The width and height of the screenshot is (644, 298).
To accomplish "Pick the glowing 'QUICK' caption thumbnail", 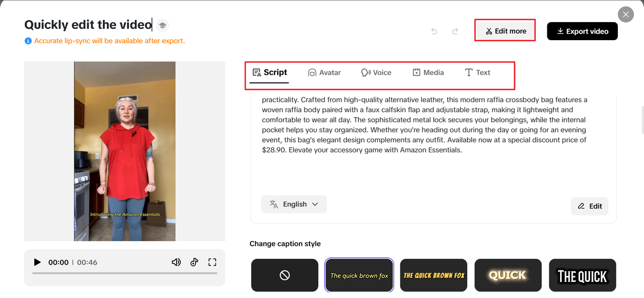I will pyautogui.click(x=508, y=275).
